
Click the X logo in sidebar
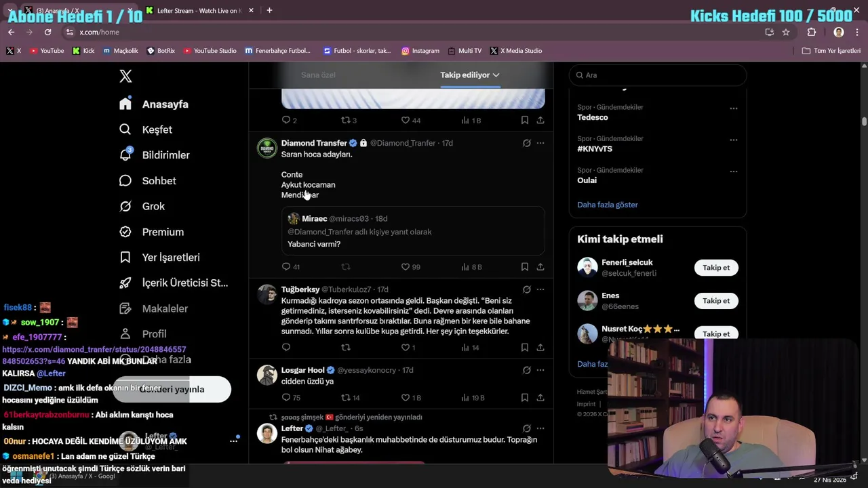point(125,76)
